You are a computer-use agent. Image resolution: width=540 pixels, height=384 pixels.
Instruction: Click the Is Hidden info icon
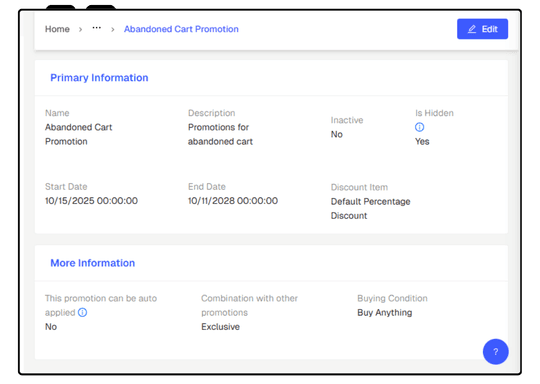(x=419, y=127)
